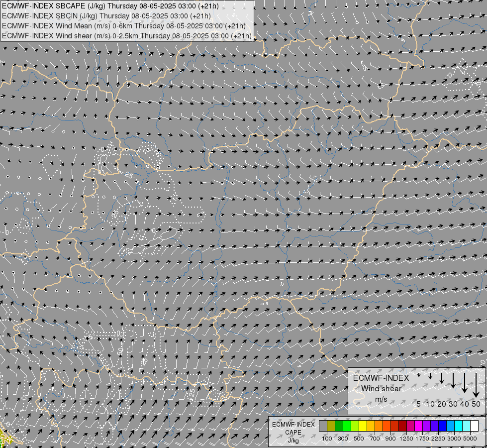This screenshot has height=448, width=487.
Task: Click the 5 m/s wind shear legend arrow
Action: point(419,375)
